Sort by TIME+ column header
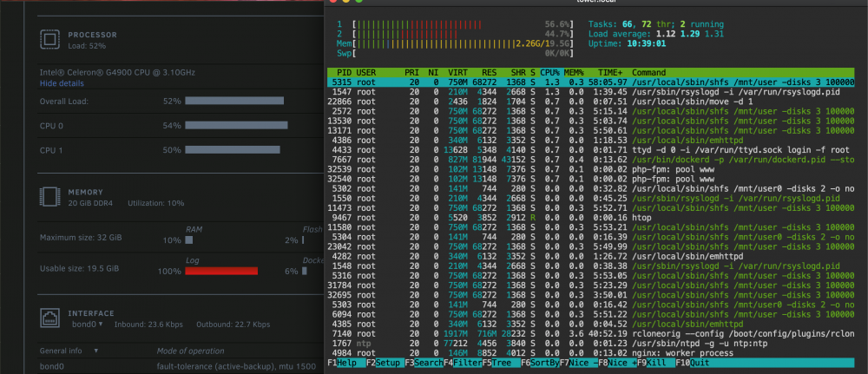 click(x=610, y=73)
